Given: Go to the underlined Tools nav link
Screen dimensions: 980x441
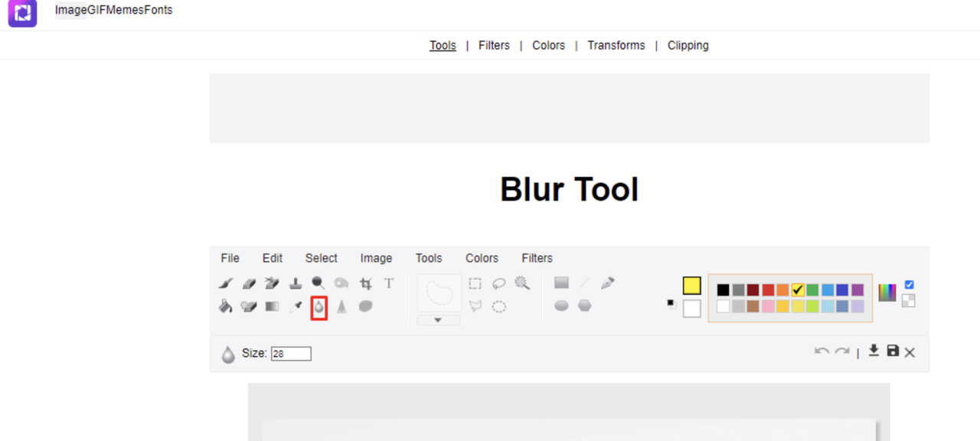Looking at the screenshot, I should point(443,45).
